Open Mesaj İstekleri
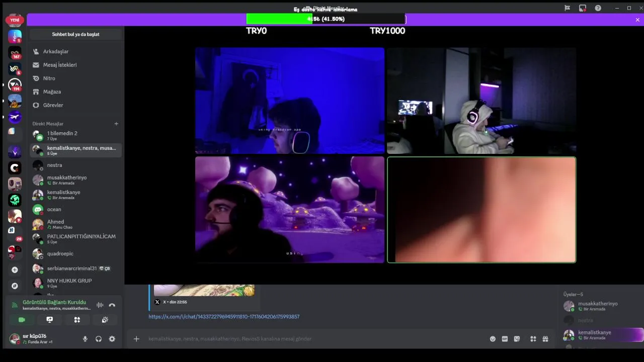 click(x=75, y=65)
